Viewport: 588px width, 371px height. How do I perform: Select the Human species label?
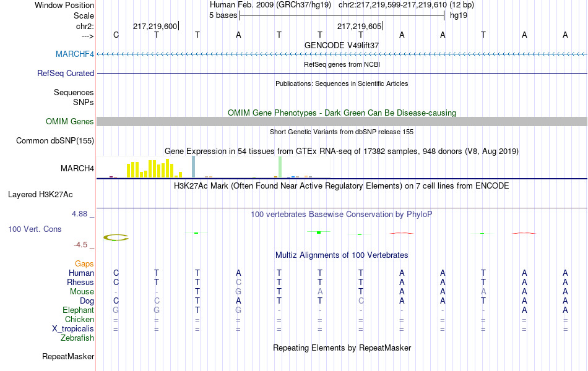click(x=81, y=273)
